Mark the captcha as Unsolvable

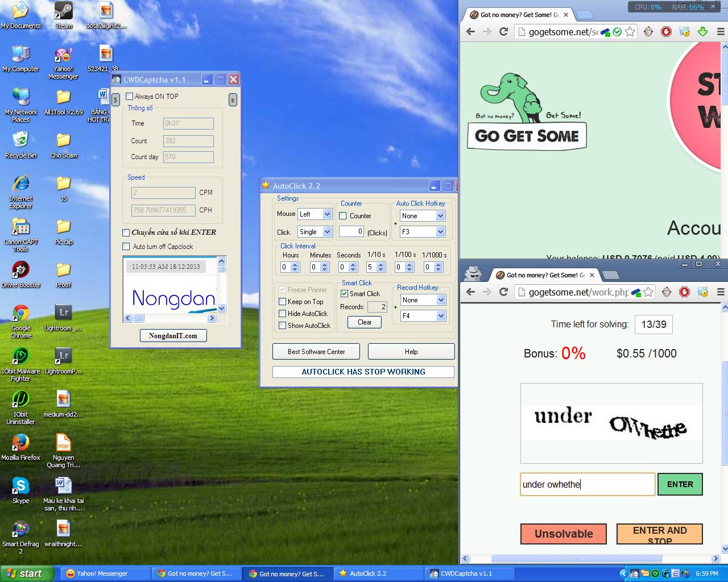[564, 534]
